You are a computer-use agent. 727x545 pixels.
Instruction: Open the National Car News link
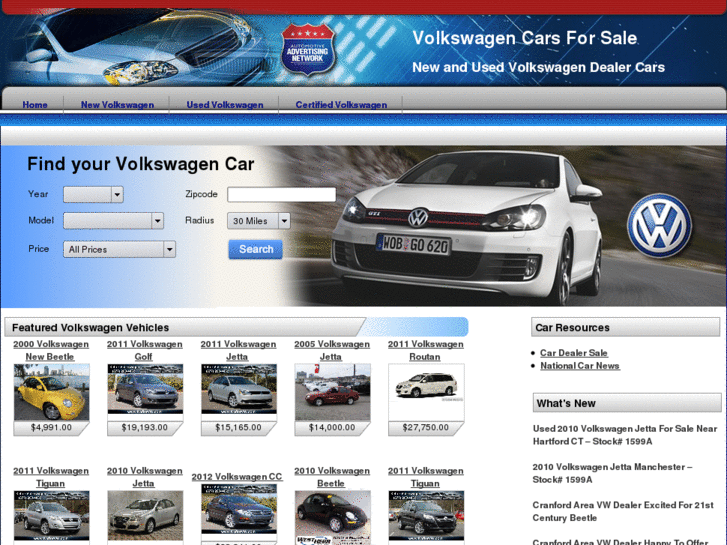580,366
